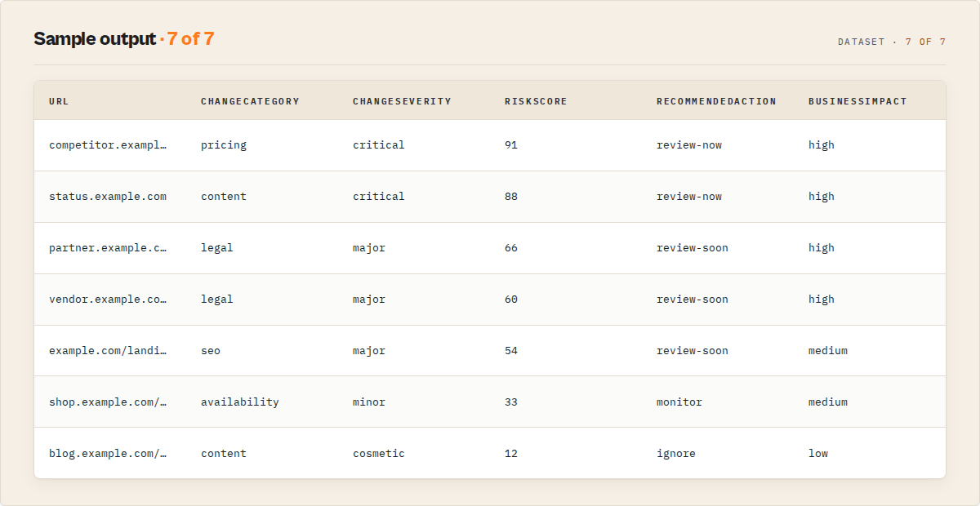Select the partner.example.c… URL cell
Viewport: 980px width, 506px height.
click(108, 248)
